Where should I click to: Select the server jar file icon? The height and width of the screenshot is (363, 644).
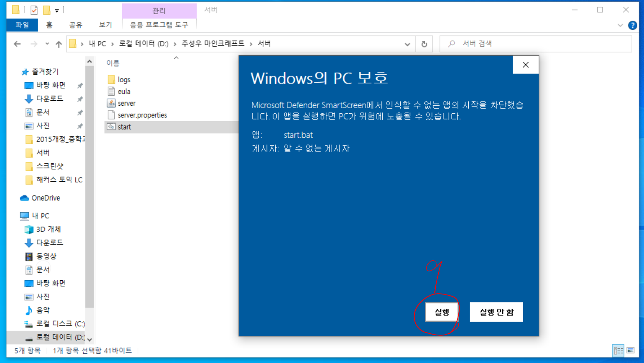click(111, 103)
